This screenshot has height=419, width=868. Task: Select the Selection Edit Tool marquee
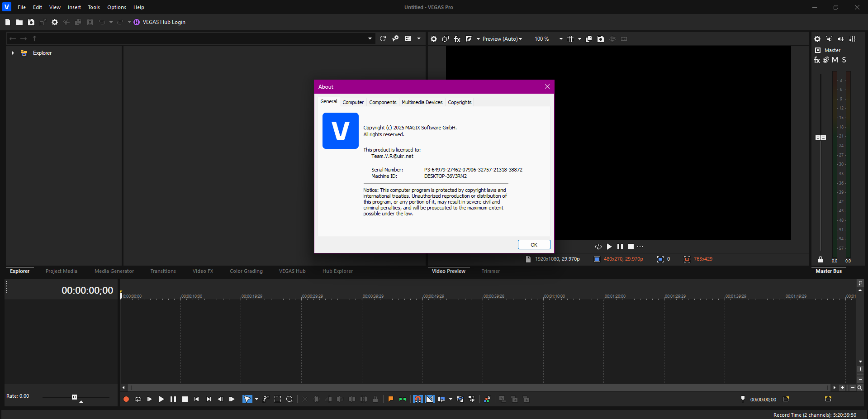pyautogui.click(x=278, y=399)
